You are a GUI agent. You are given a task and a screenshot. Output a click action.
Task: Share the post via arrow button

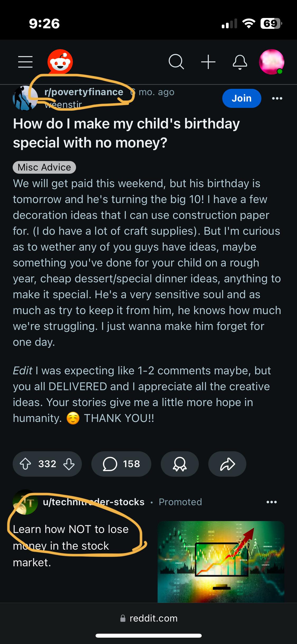227,464
